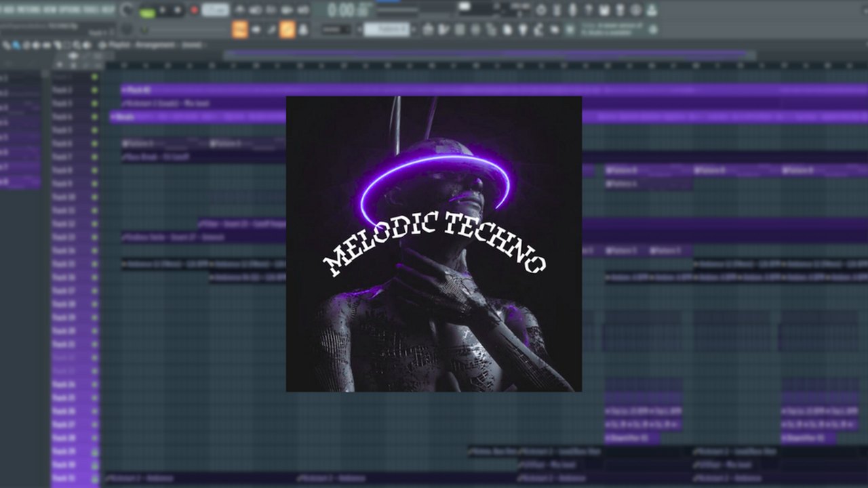Toggle the green Pattern/Song mode switch
Screen dimensions: 868x488
147,11
